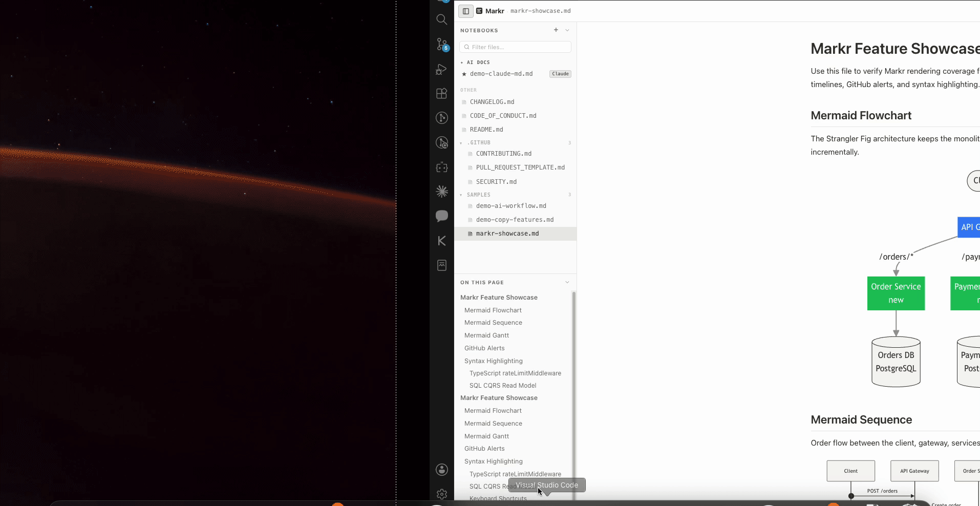
Task: Click the Mermaid Sequence heading in document
Action: [861, 420]
